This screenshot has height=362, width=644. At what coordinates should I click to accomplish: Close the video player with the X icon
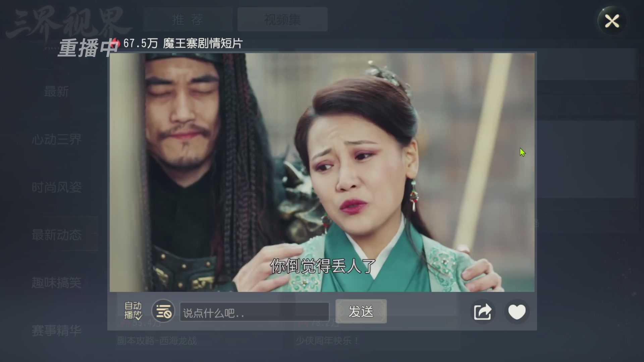tap(612, 21)
